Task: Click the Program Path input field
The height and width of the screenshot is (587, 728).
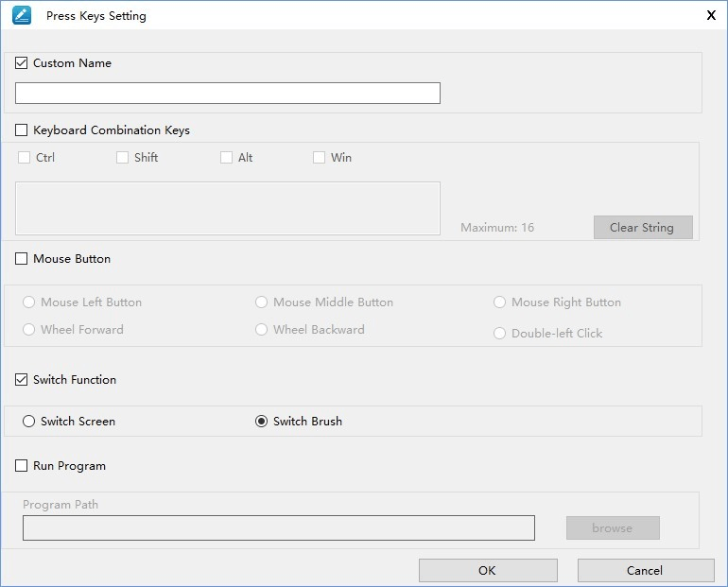Action: pyautogui.click(x=278, y=527)
